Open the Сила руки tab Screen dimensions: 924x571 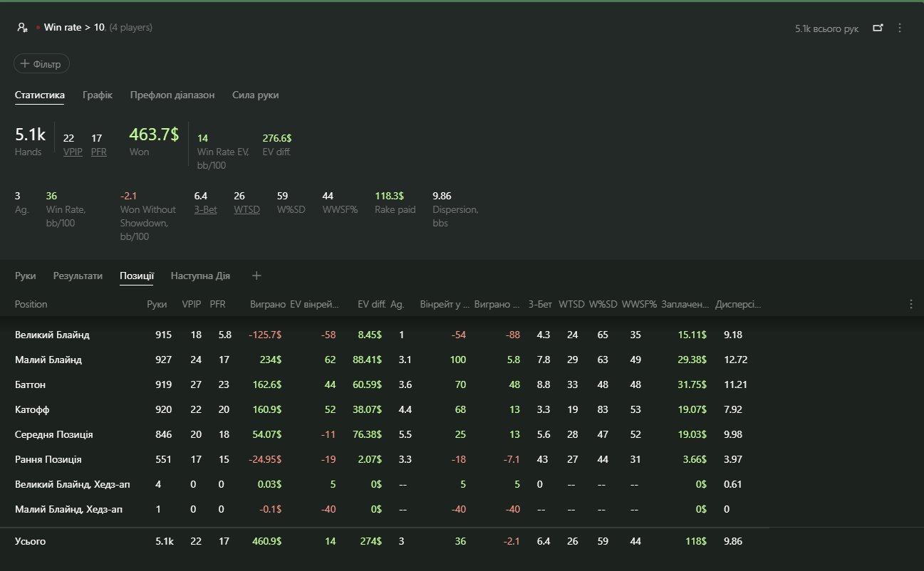coord(256,95)
